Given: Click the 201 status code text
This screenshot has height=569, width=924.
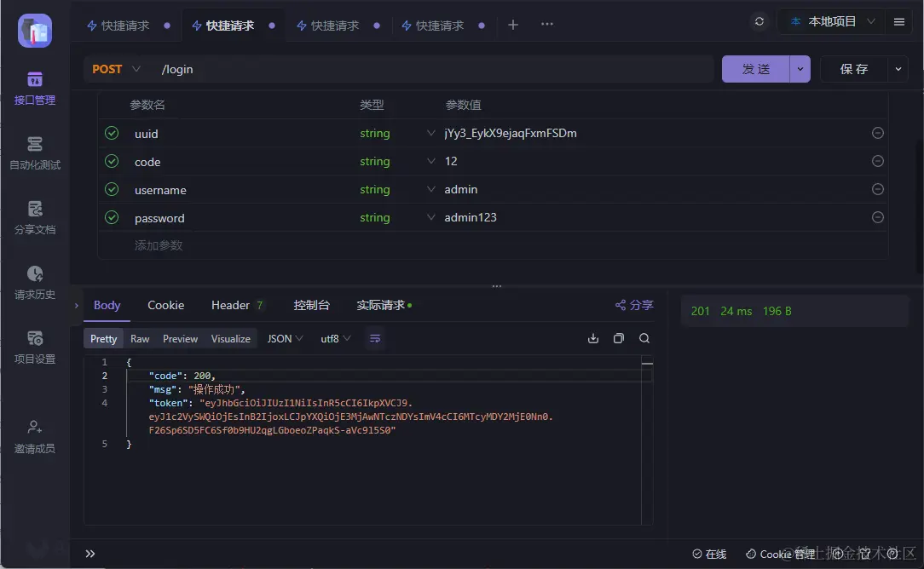Looking at the screenshot, I should [x=700, y=311].
